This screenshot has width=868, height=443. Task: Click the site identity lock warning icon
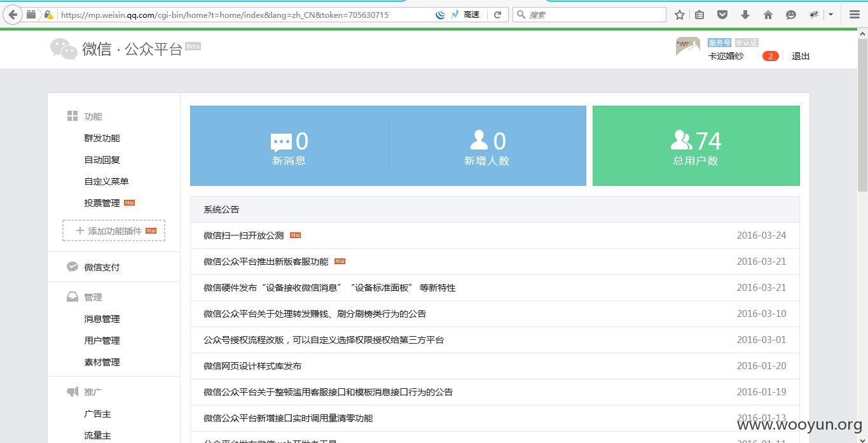click(48, 15)
